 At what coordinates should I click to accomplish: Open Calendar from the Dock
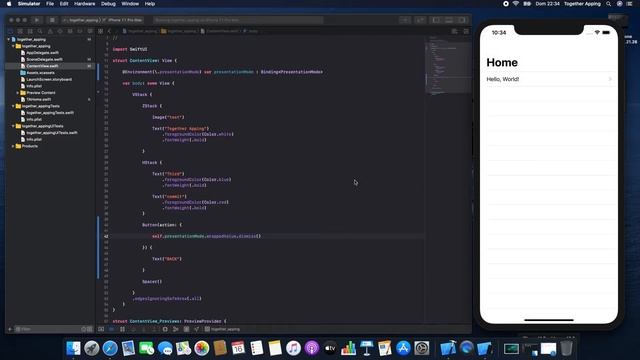(x=238, y=348)
